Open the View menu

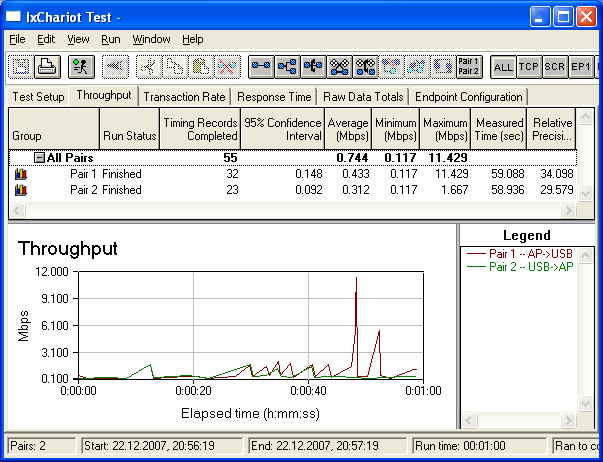tap(78, 39)
